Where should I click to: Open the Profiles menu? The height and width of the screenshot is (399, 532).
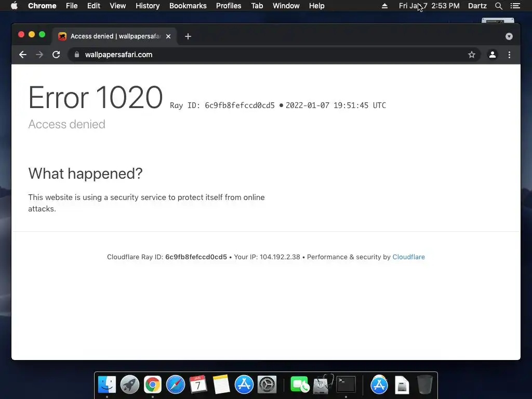229,6
